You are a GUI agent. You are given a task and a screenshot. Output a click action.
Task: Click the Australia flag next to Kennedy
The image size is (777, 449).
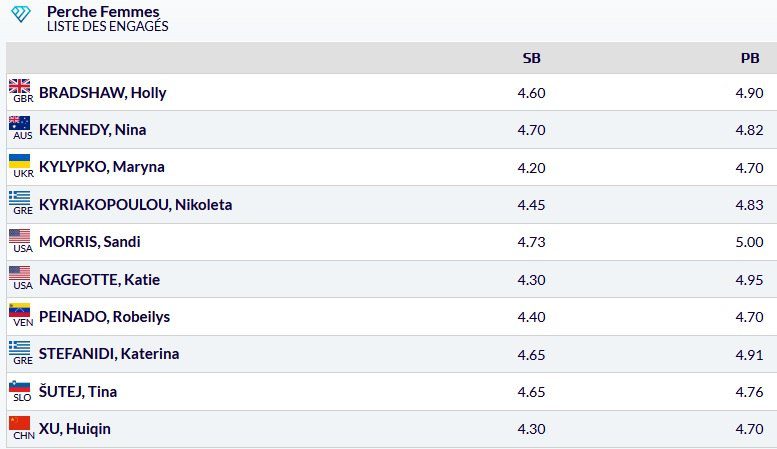click(20, 123)
